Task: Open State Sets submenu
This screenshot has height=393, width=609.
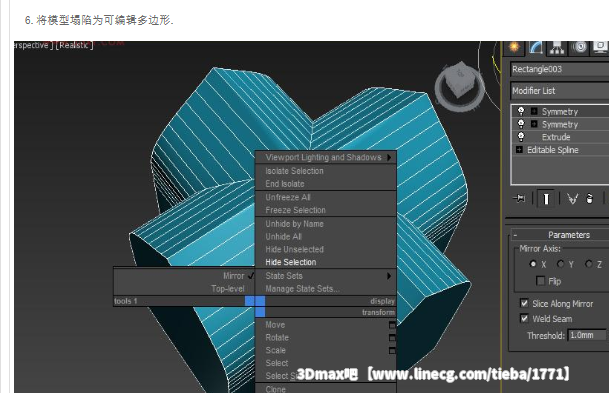Action: [x=326, y=276]
